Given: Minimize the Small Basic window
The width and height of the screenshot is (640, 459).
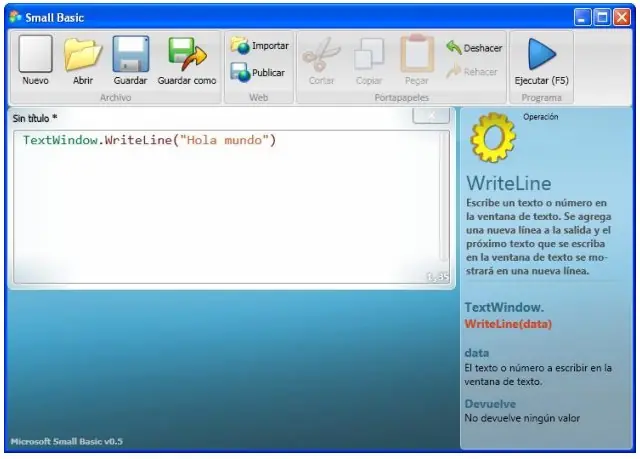Looking at the screenshot, I should tap(582, 17).
